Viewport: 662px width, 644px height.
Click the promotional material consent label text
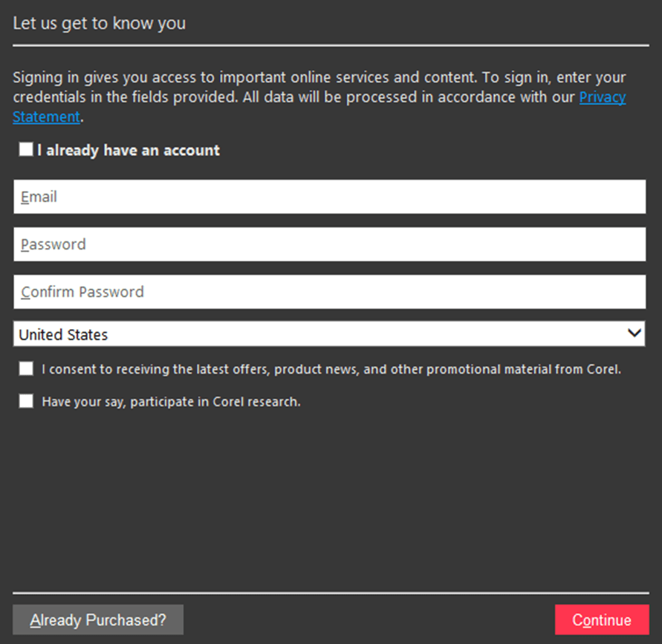331,369
